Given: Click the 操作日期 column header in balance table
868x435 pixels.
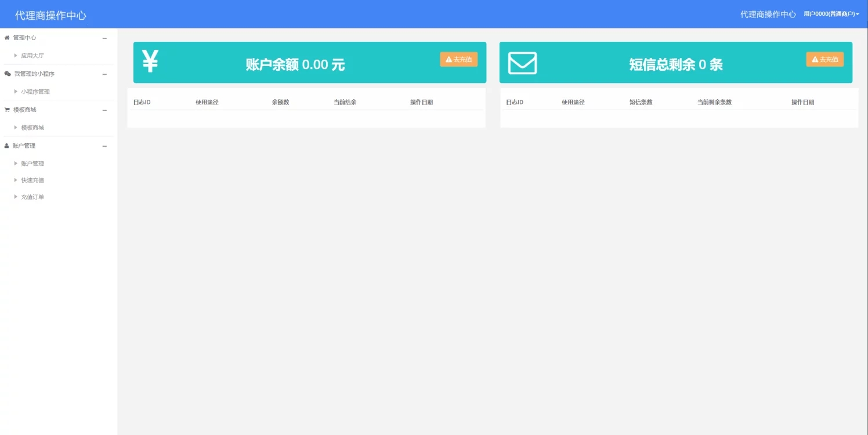Looking at the screenshot, I should tap(421, 102).
